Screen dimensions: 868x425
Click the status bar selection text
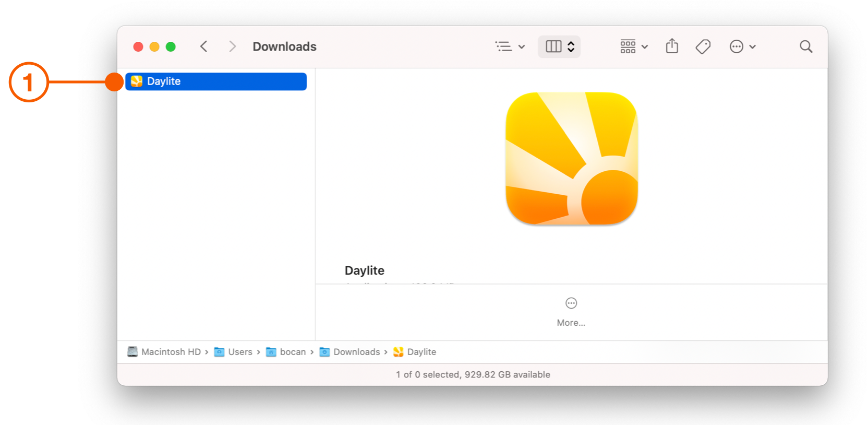pos(473,374)
